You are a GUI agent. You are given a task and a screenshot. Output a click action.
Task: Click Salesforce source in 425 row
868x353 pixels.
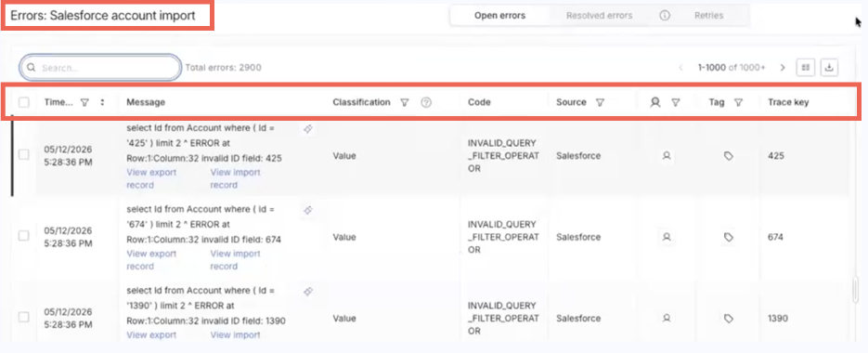click(x=578, y=156)
